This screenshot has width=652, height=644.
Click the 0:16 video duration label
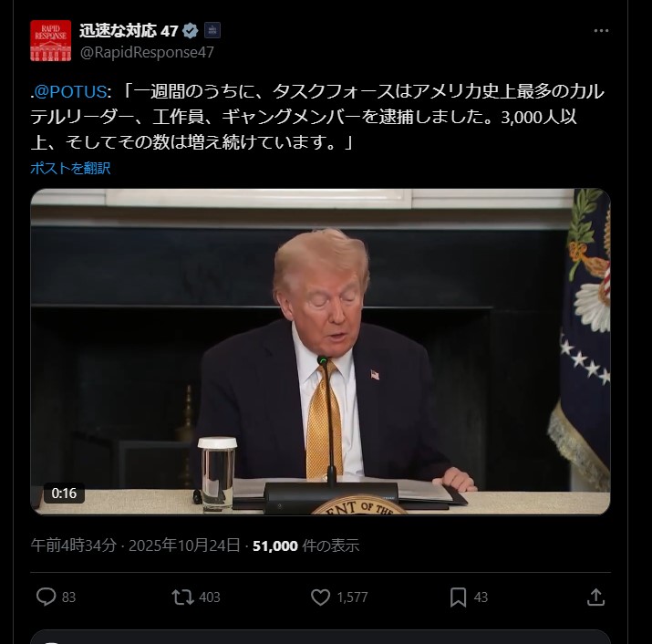coord(64,493)
